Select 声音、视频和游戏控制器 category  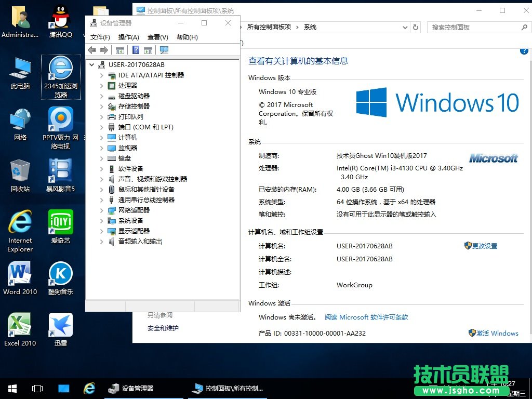(152, 179)
